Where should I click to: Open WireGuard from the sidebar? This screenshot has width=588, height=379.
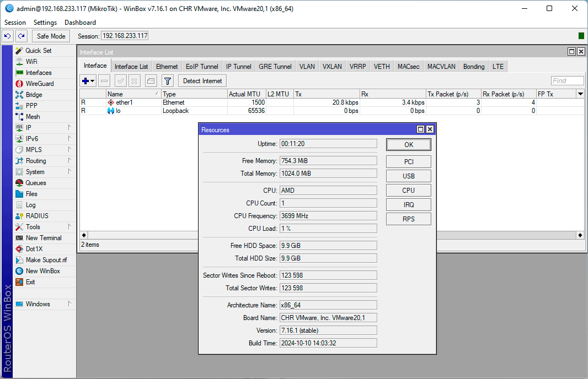[x=39, y=84]
